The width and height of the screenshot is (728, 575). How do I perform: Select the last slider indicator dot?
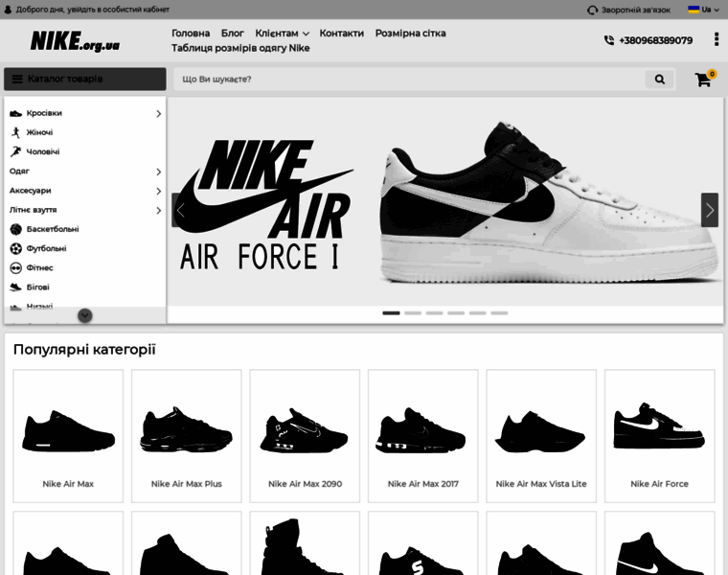[x=499, y=313]
